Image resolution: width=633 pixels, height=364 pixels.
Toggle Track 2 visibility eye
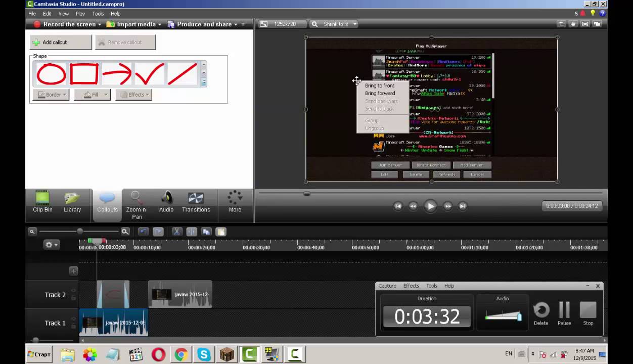(x=73, y=291)
